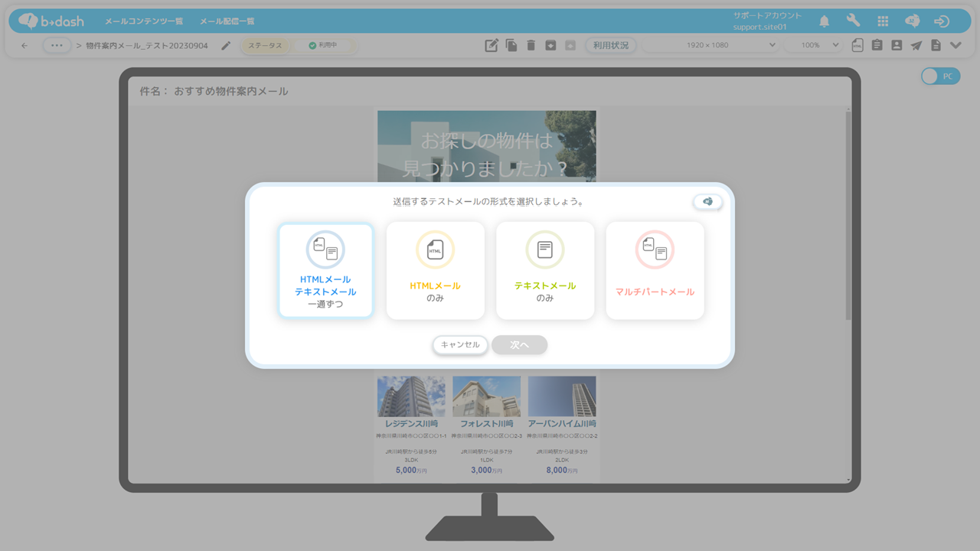Click the ステータス label
Screen dimensions: 980x551
click(265, 46)
